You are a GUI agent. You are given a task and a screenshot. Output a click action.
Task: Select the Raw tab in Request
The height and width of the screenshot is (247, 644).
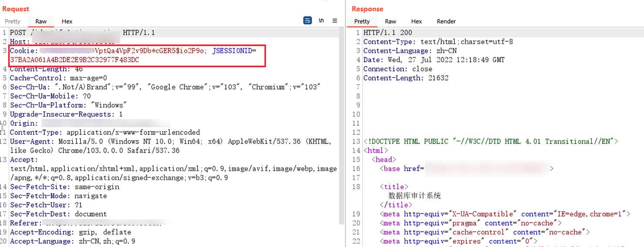(41, 21)
